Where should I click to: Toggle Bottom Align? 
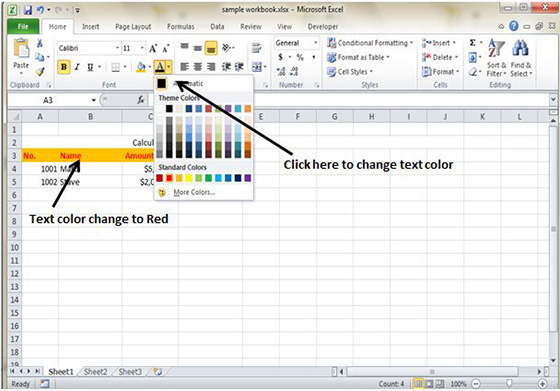(x=211, y=48)
